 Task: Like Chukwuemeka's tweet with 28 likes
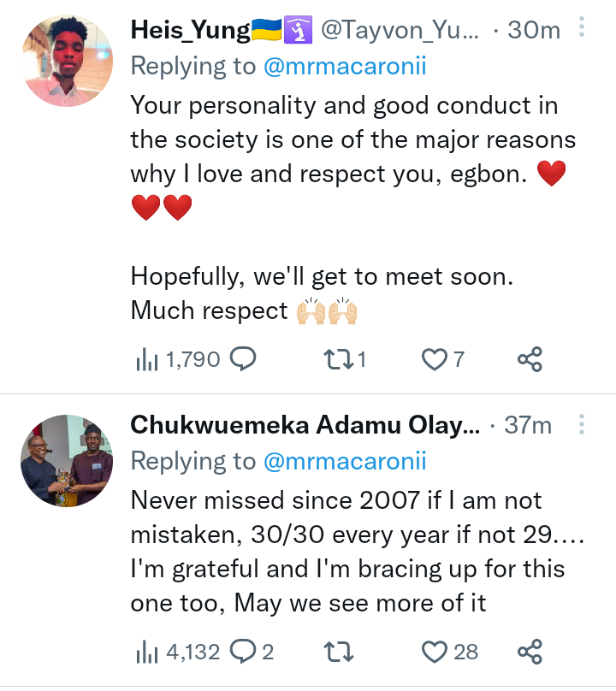[435, 653]
